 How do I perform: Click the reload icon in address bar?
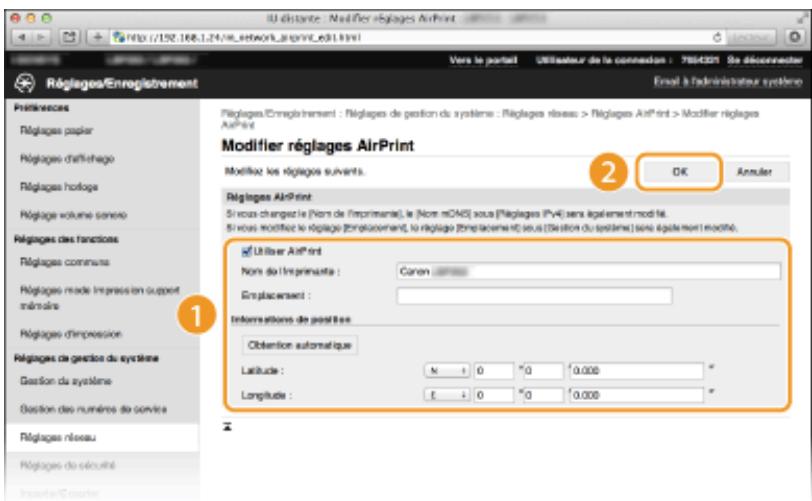[717, 37]
